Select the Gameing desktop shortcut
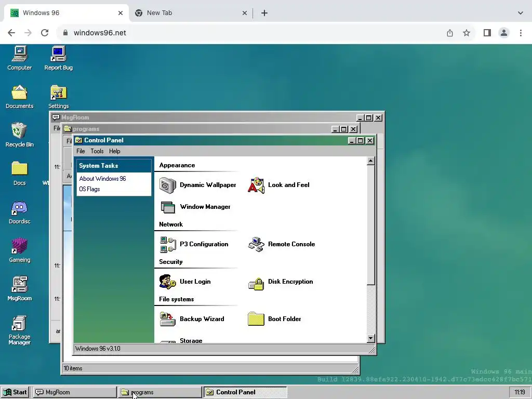 (19, 251)
